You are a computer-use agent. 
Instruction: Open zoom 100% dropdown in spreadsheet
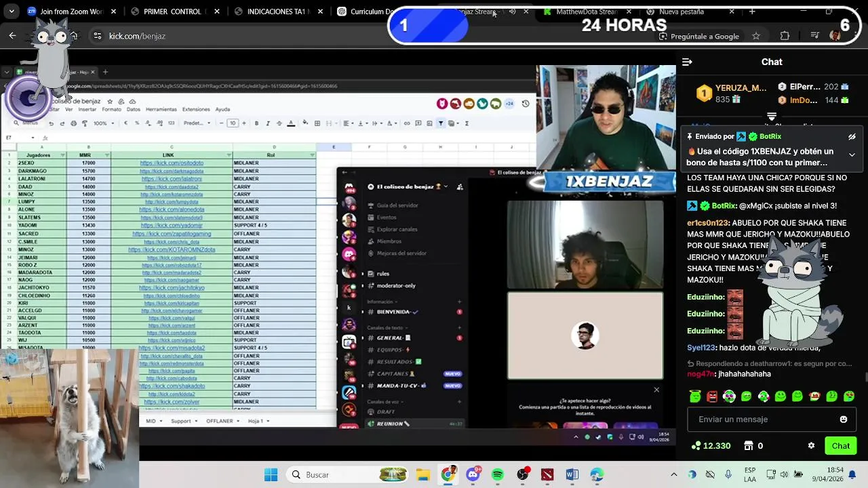[x=103, y=123]
